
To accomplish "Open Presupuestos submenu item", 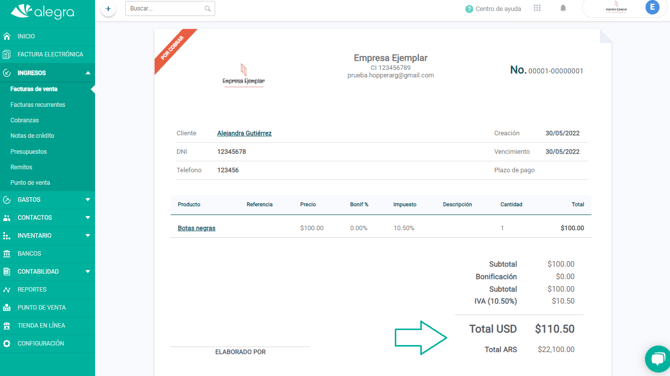I will [29, 152].
